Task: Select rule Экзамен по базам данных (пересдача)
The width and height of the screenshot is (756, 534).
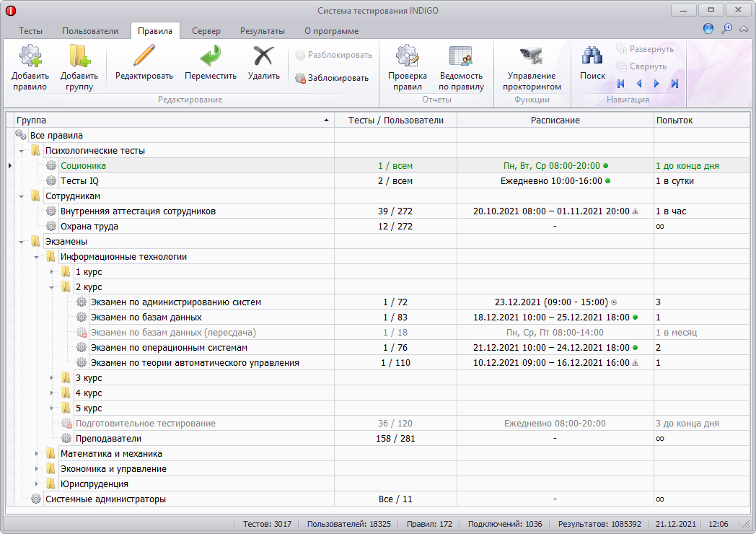Action: [173, 333]
